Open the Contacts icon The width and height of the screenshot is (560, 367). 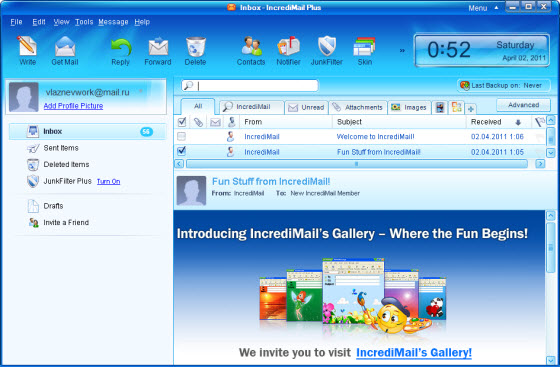(x=251, y=46)
